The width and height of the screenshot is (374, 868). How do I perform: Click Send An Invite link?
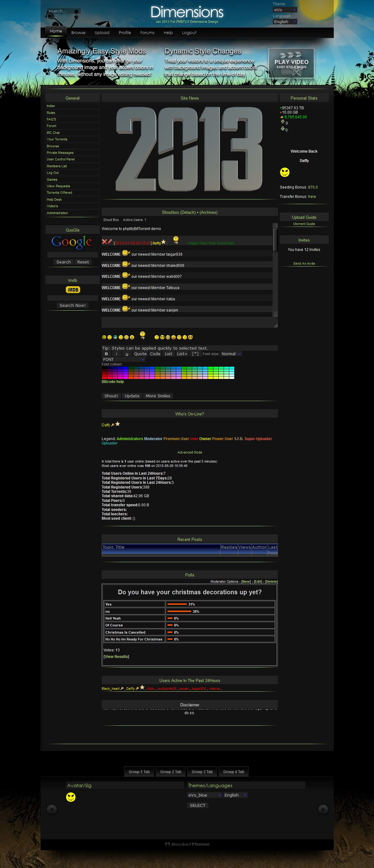304,263
